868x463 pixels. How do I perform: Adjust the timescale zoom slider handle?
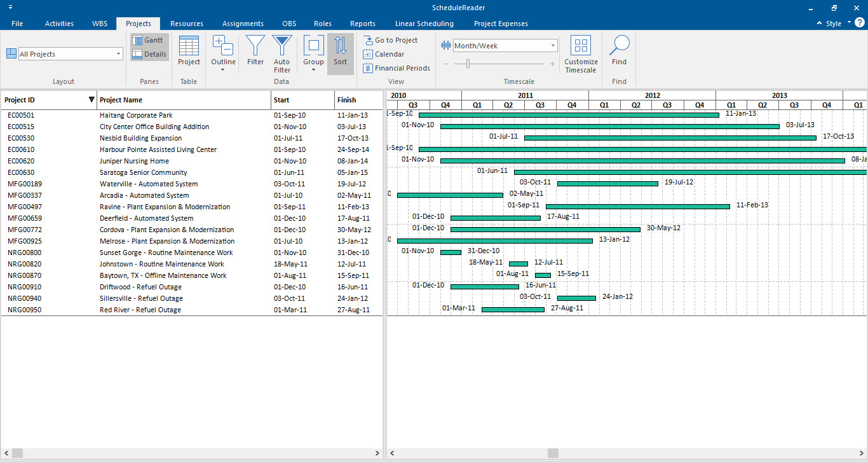[468, 64]
